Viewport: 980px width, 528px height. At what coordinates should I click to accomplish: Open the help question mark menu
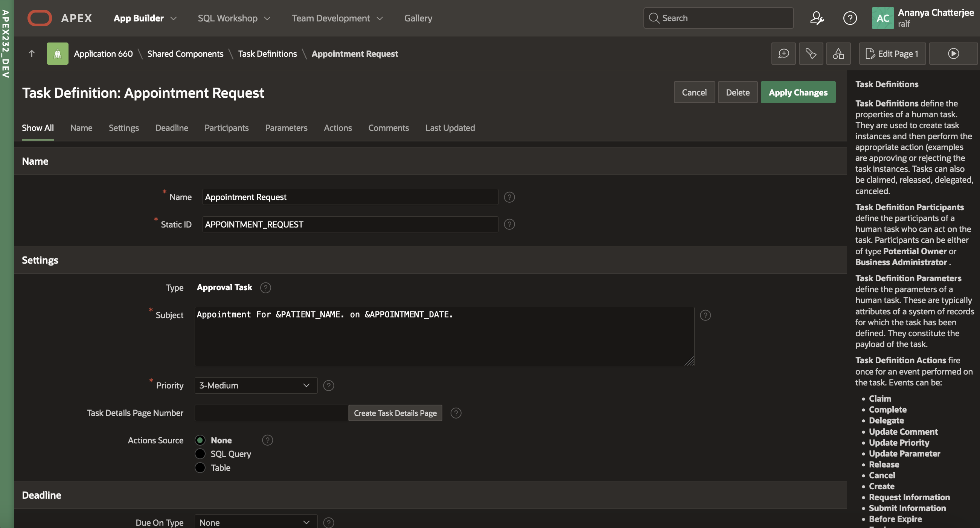849,18
